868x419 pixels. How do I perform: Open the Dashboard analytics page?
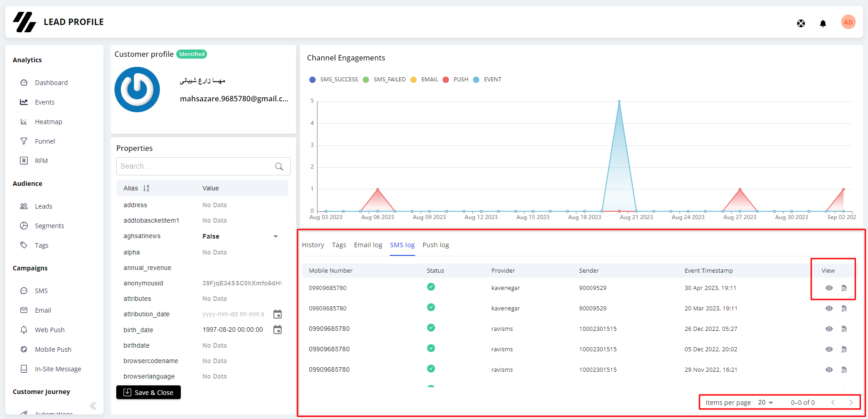51,83
